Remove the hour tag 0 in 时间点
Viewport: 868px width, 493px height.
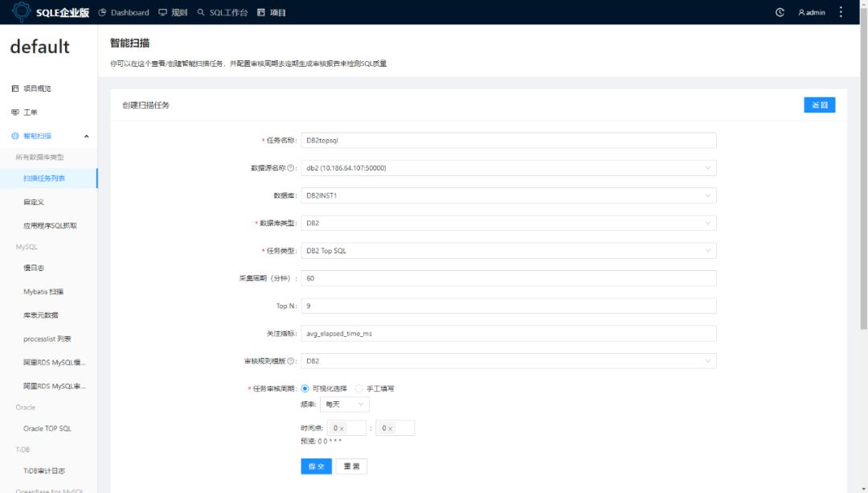pos(342,429)
